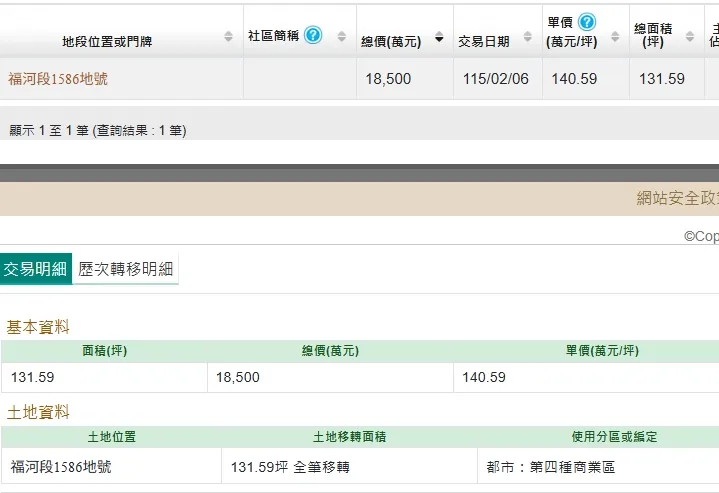Screen dimensions: 719x493
Task: Select the 115/02/06 transaction date cell
Action: click(498, 79)
